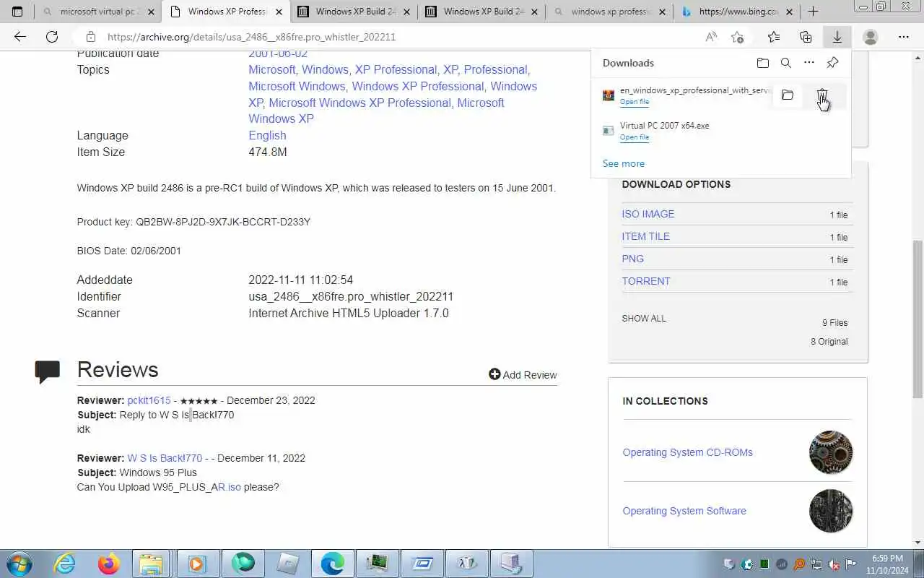Screen dimensions: 924x578
Task: Go back to the previous page
Action: point(20,37)
